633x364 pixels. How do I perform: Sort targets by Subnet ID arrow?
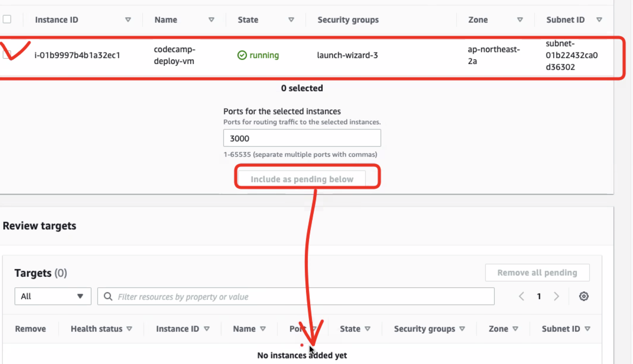coord(587,329)
